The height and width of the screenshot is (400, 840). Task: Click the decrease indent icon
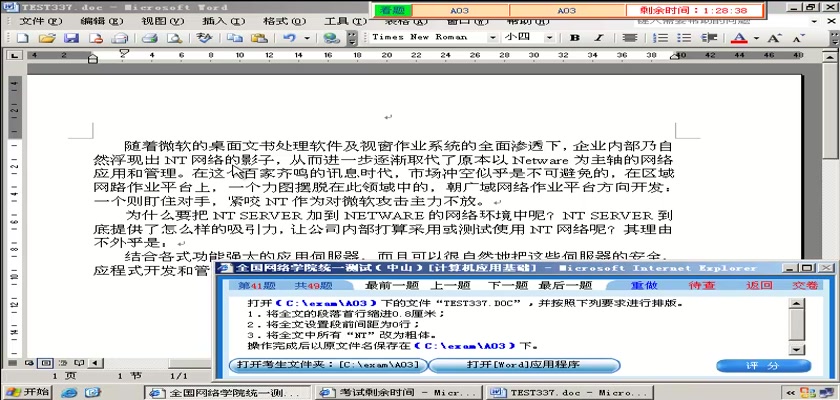click(x=709, y=37)
